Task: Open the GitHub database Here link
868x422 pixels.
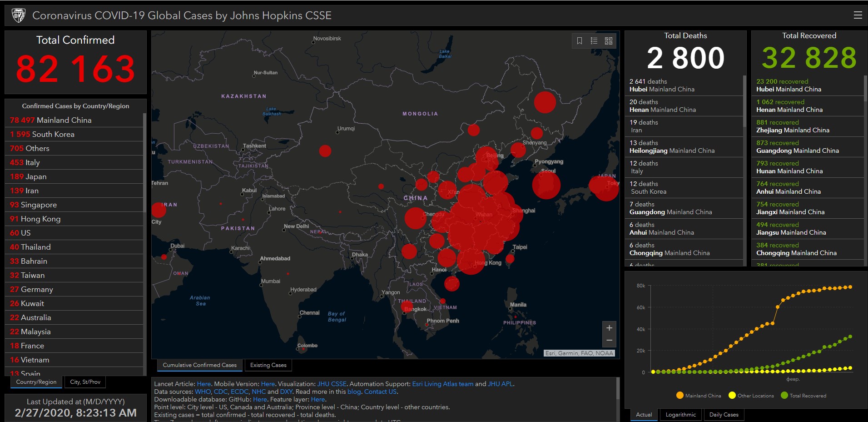Action: [260, 399]
